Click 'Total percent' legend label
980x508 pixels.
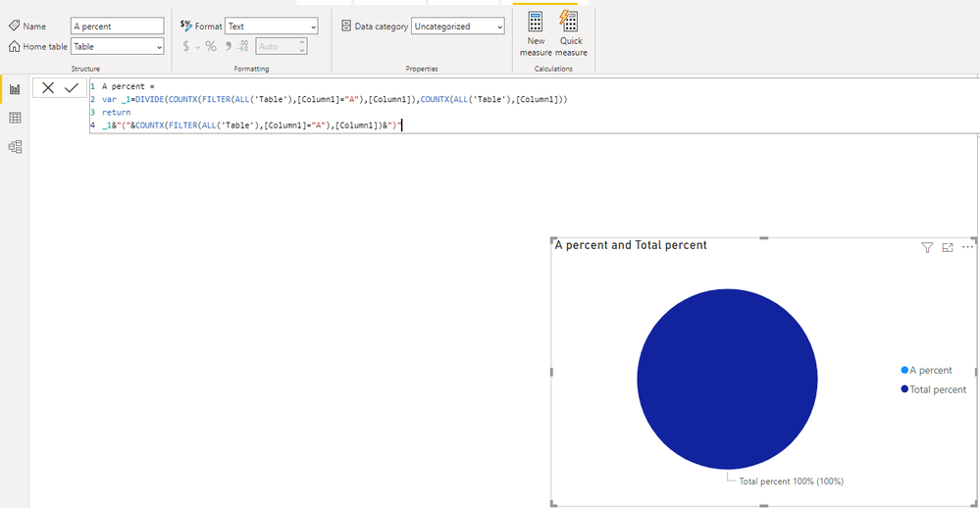click(938, 389)
